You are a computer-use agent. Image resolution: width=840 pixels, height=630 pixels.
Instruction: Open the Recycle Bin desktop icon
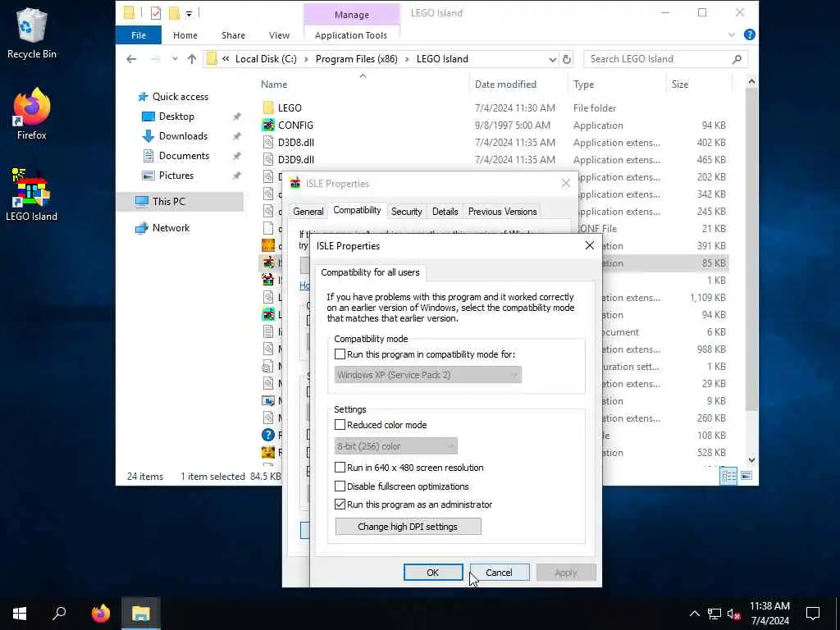click(32, 33)
